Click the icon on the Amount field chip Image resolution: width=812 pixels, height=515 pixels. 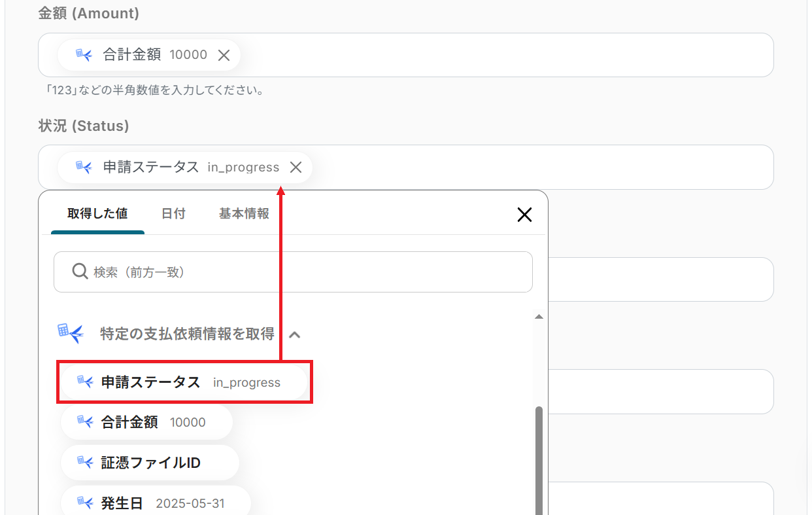pyautogui.click(x=84, y=55)
